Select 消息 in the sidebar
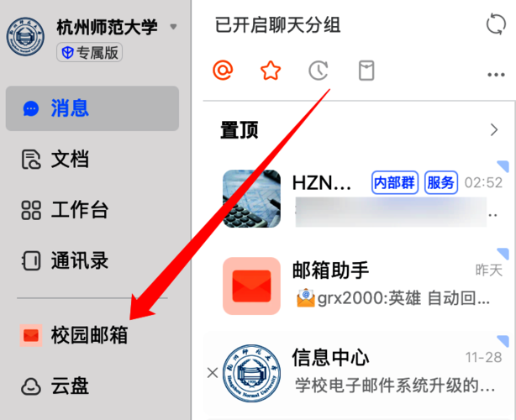The image size is (516, 420). pos(92,108)
